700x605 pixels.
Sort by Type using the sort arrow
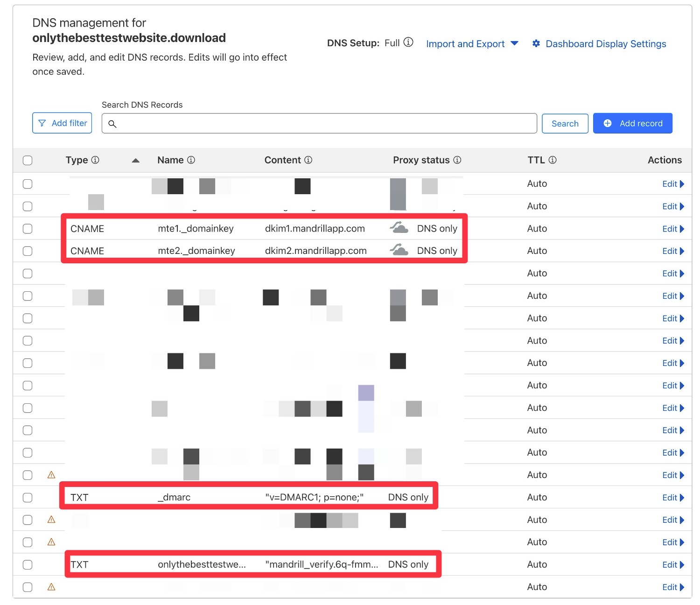point(136,161)
